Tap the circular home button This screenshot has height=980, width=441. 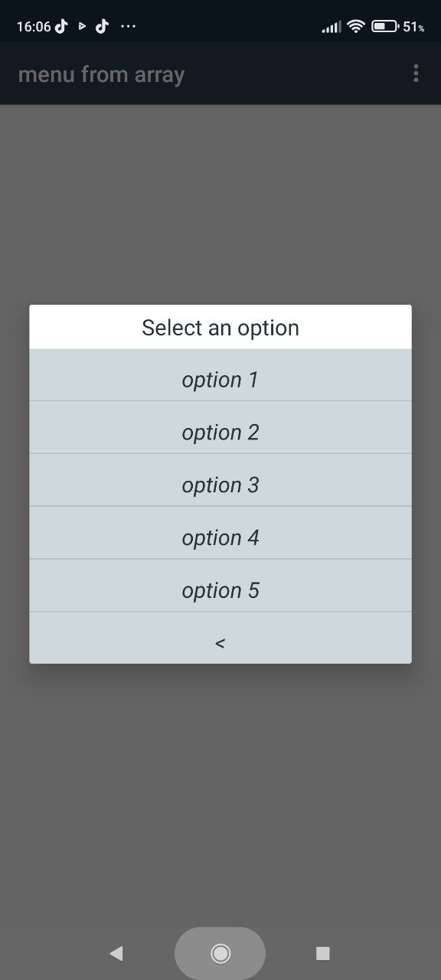click(x=220, y=953)
